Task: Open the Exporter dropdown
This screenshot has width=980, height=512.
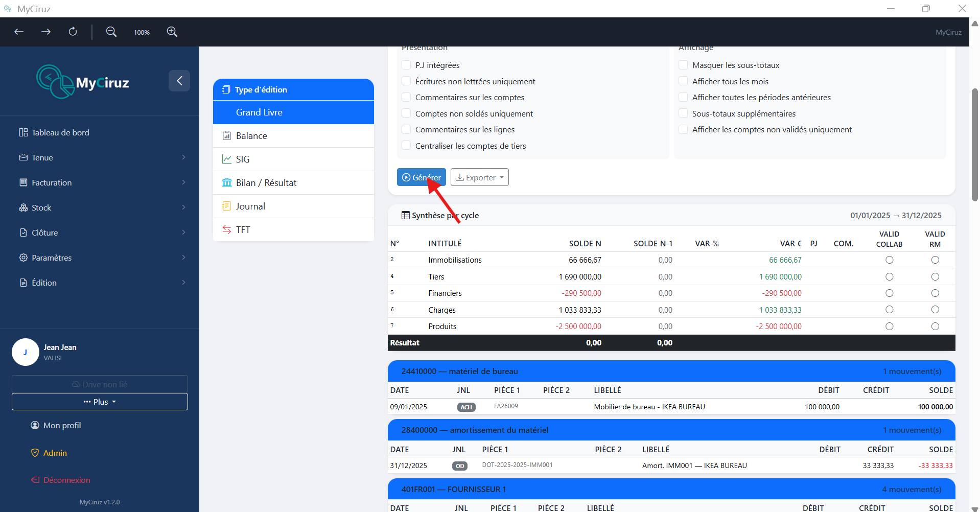Action: (x=480, y=177)
